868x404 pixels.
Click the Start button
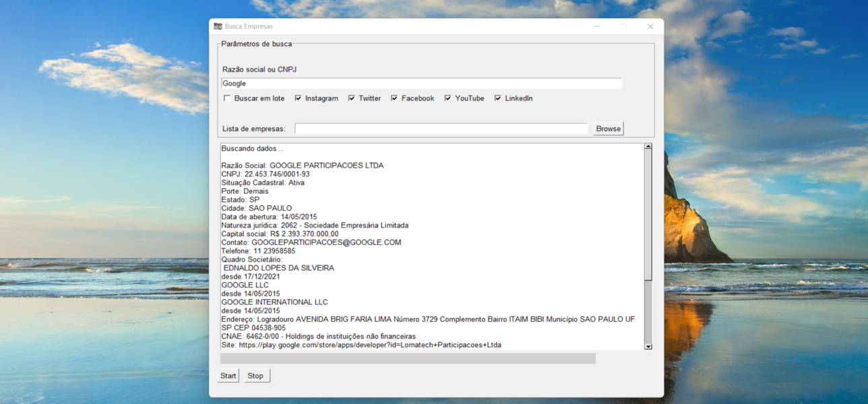(x=228, y=376)
